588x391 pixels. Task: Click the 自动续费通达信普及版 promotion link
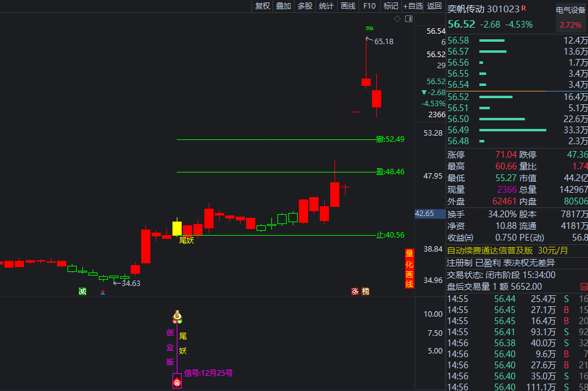pos(490,250)
